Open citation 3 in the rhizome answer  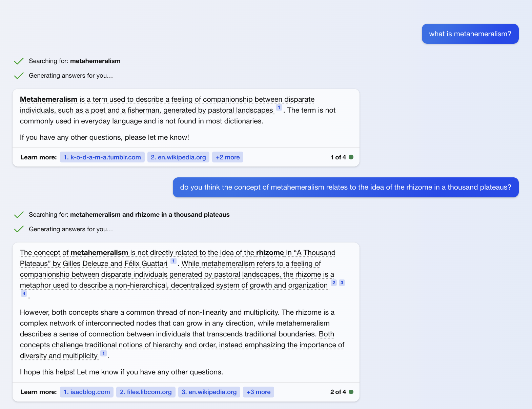pyautogui.click(x=342, y=283)
